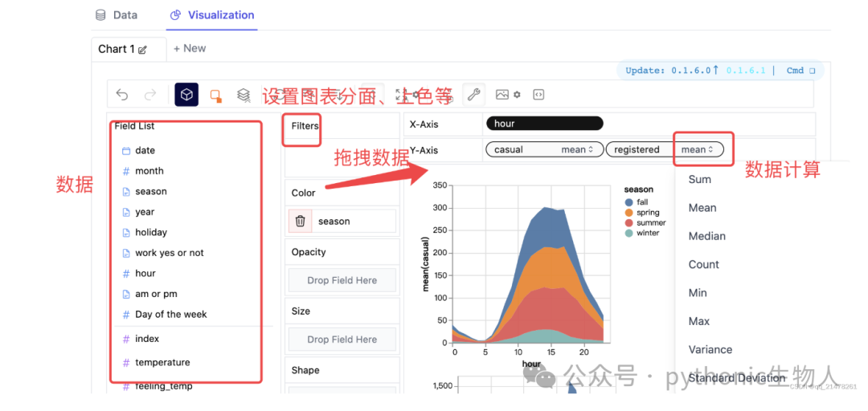
Task: Choose Standard Deviation from aggregation menu
Action: coord(737,378)
